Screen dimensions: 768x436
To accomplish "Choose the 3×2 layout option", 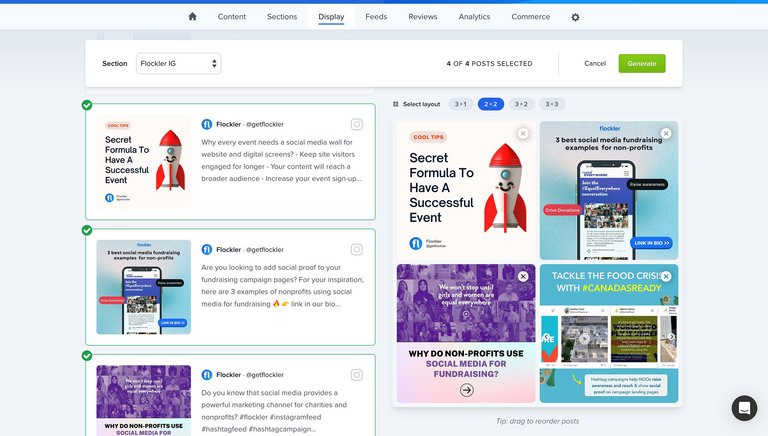I will (x=521, y=104).
